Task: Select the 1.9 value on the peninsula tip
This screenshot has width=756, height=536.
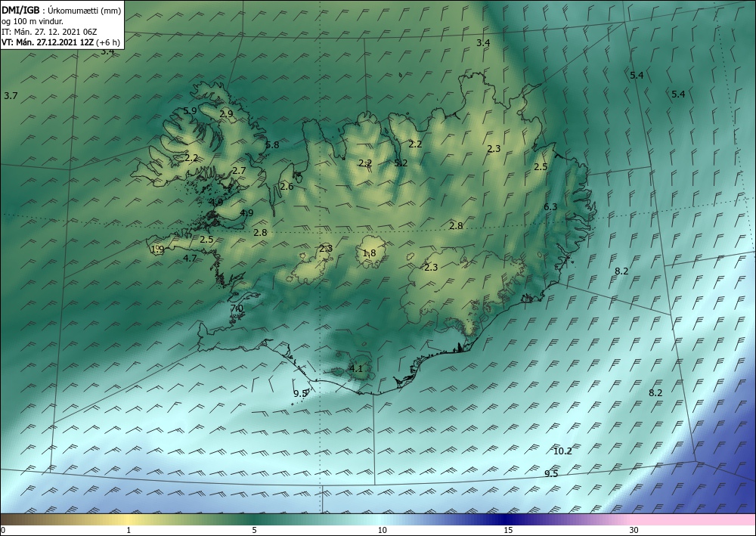Action: click(x=158, y=249)
